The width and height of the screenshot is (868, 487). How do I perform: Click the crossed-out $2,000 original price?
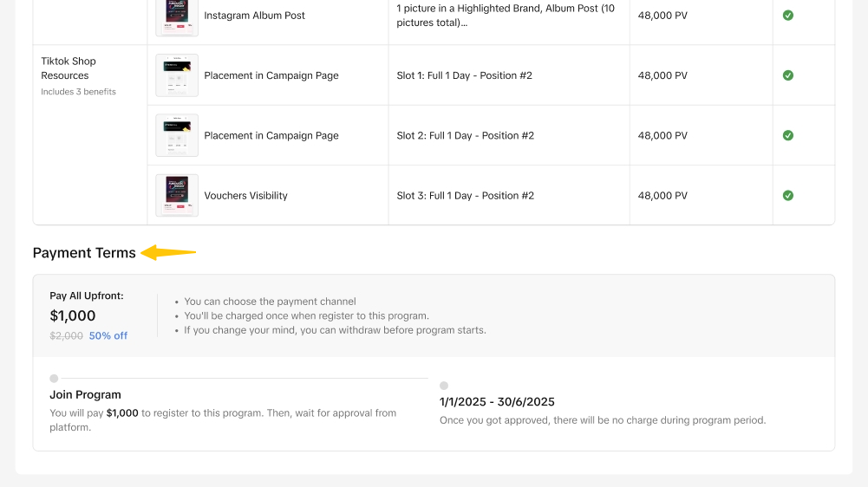point(67,336)
